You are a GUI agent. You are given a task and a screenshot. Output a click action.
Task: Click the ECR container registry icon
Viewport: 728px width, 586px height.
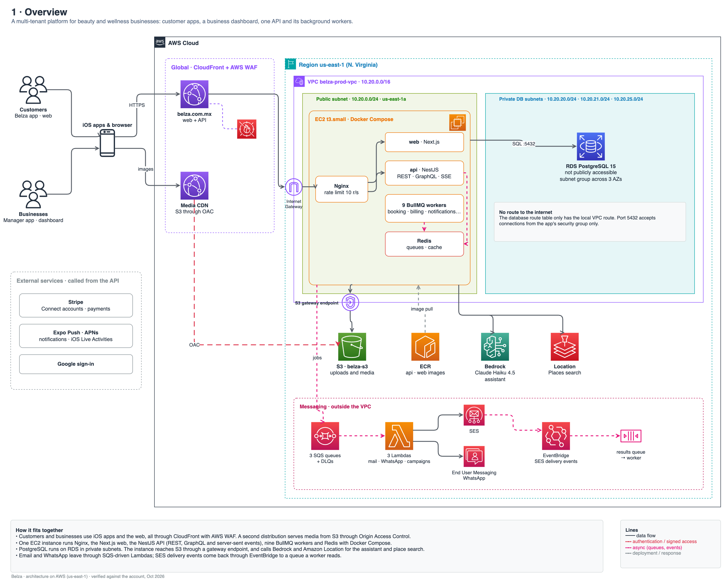[x=425, y=347]
